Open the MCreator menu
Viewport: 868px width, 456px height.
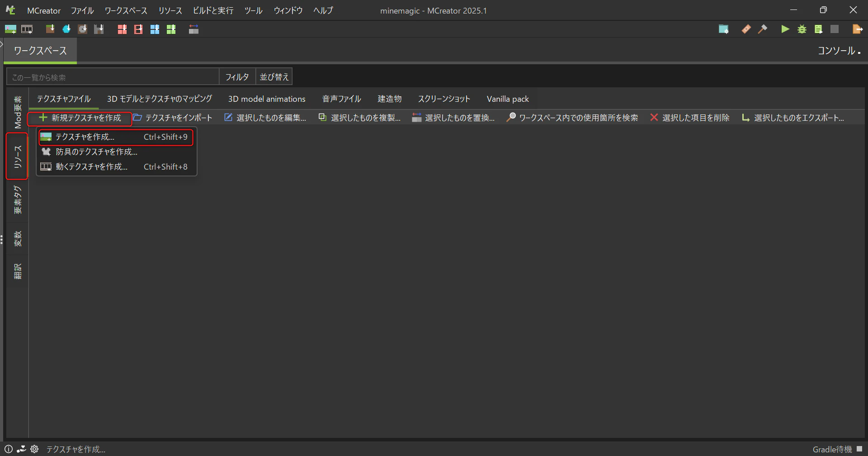tap(44, 10)
